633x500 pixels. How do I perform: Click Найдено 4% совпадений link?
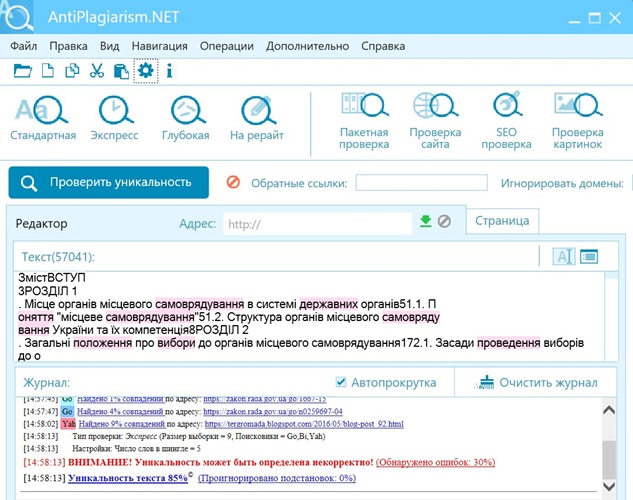pyautogui.click(x=120, y=411)
